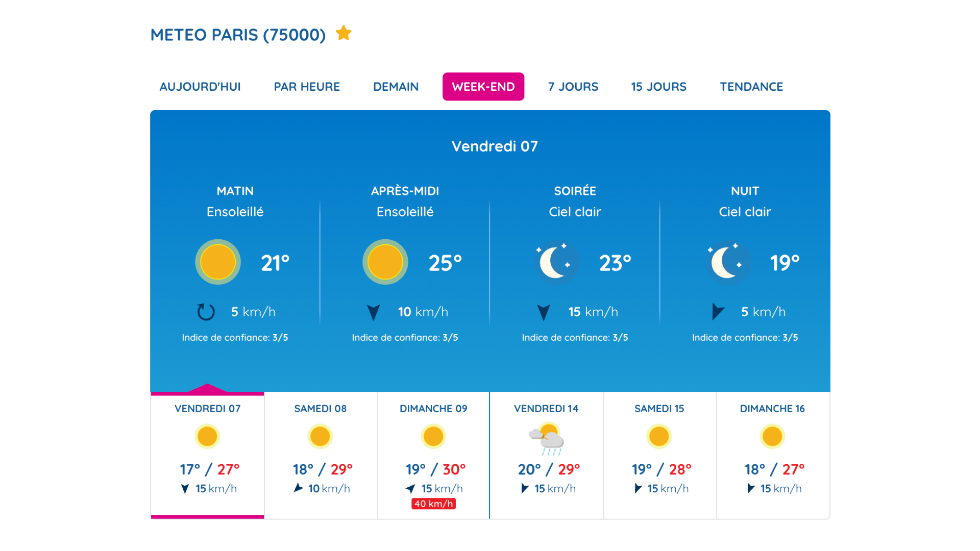Screen dimensions: 980x551
Task: Click the Soirée moon icon
Action: pyautogui.click(x=555, y=262)
